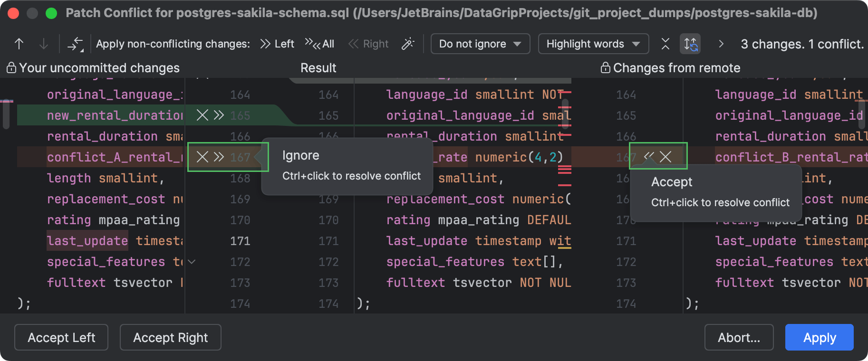Viewport: 868px width, 361px height.
Task: Go to next difference down arrow
Action: (x=43, y=44)
